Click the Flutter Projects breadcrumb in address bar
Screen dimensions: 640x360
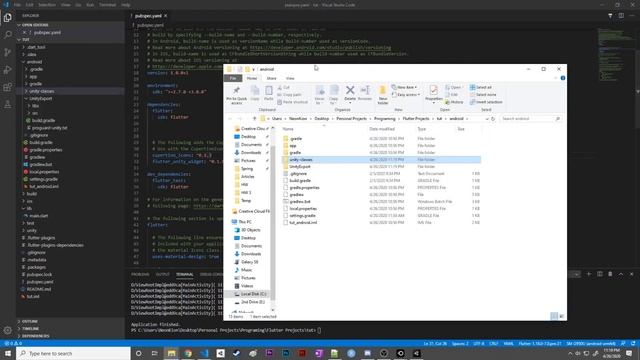pos(416,119)
